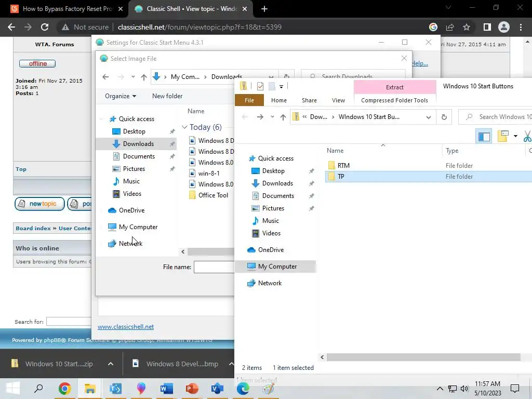The image size is (532, 399).
Task: Click the Explorer horizontal scrollbar
Action: [x=423, y=357]
